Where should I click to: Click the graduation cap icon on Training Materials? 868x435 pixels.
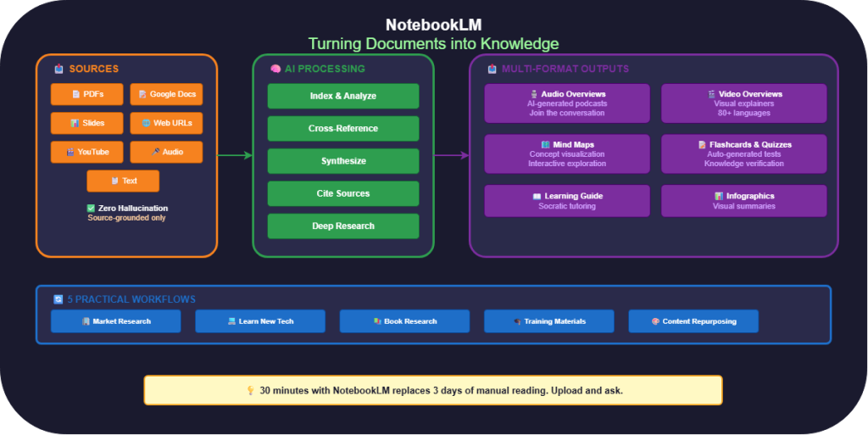pyautogui.click(x=518, y=321)
